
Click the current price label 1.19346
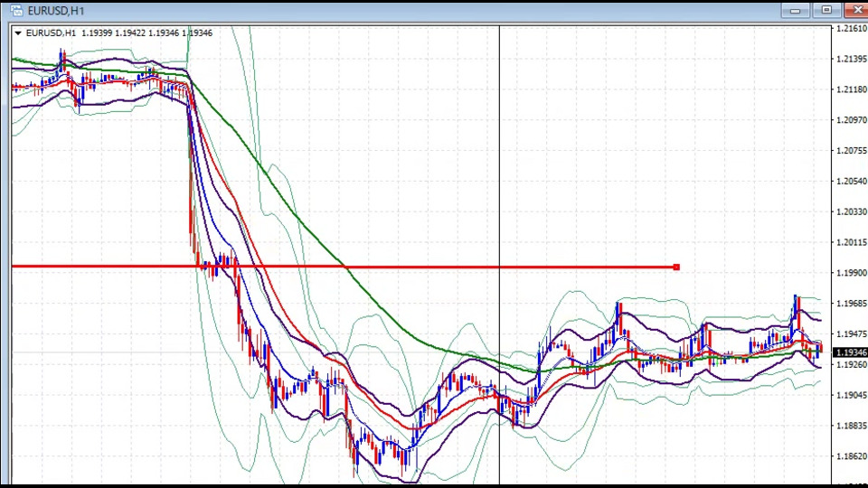(x=851, y=352)
